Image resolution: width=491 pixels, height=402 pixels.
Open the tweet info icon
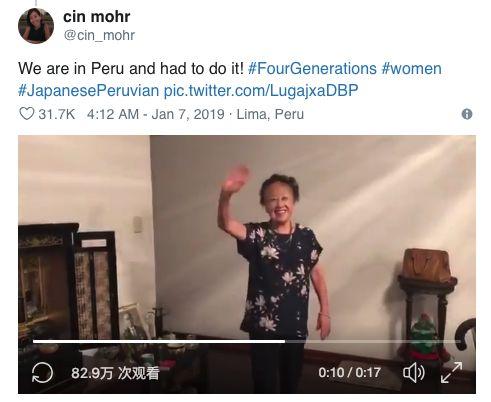(x=467, y=114)
